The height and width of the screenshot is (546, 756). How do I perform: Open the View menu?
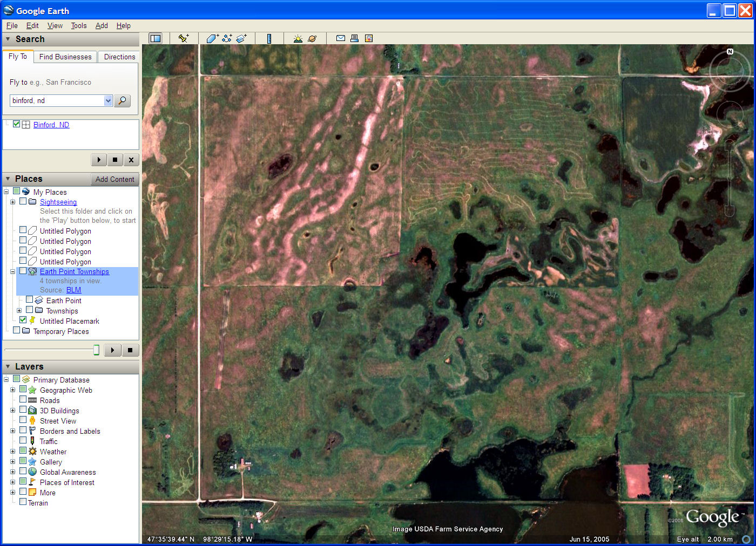[55, 25]
